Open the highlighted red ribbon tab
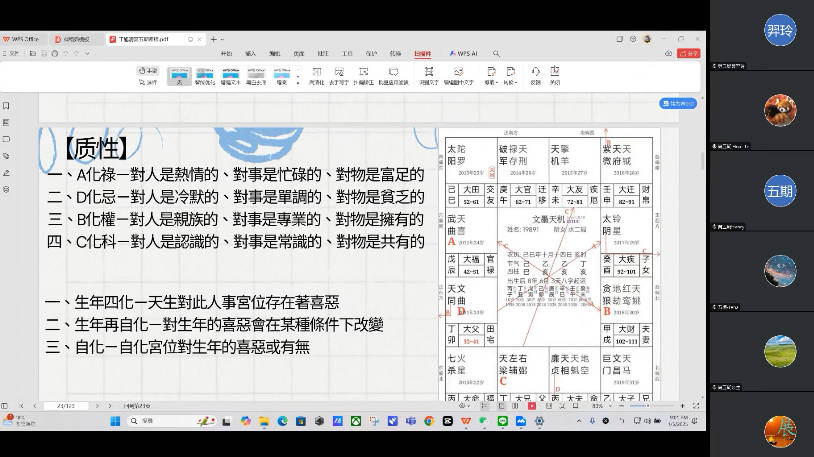814x457 pixels. (423, 53)
